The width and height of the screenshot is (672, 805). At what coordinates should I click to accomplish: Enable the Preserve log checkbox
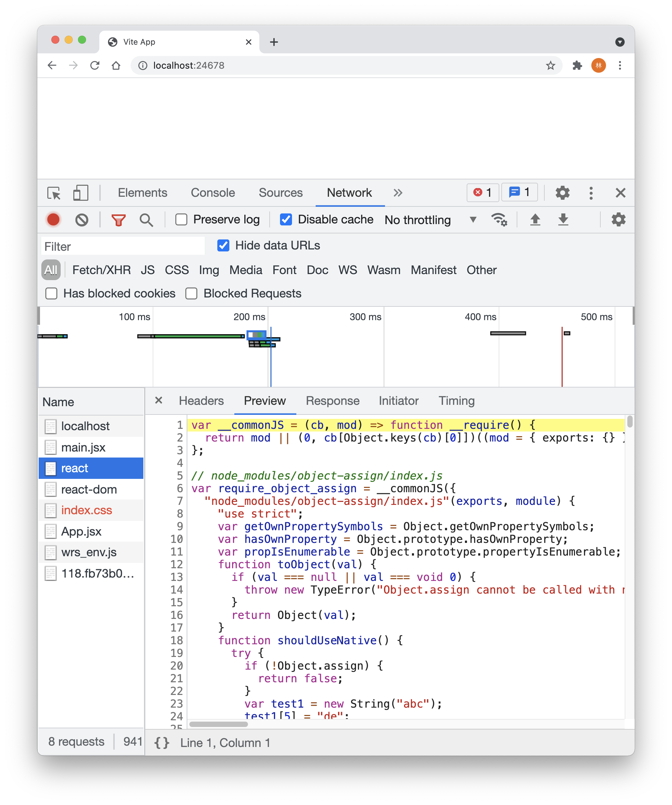point(181,220)
